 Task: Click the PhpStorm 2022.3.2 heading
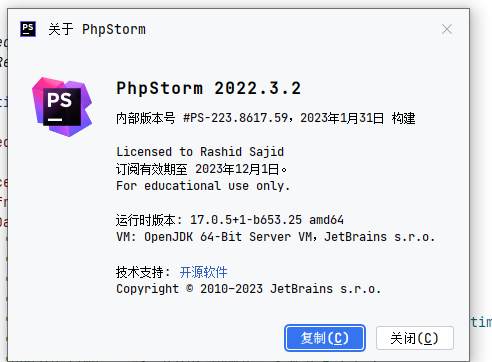tap(209, 88)
